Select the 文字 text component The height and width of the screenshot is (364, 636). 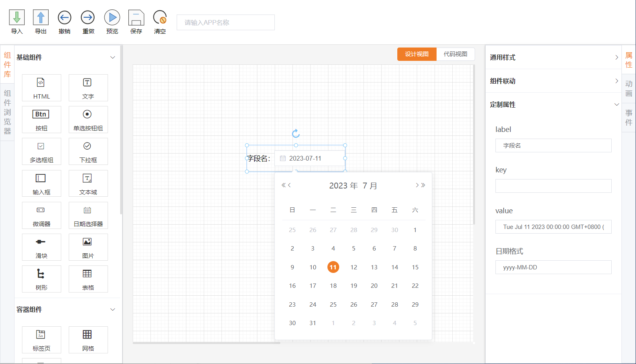88,88
